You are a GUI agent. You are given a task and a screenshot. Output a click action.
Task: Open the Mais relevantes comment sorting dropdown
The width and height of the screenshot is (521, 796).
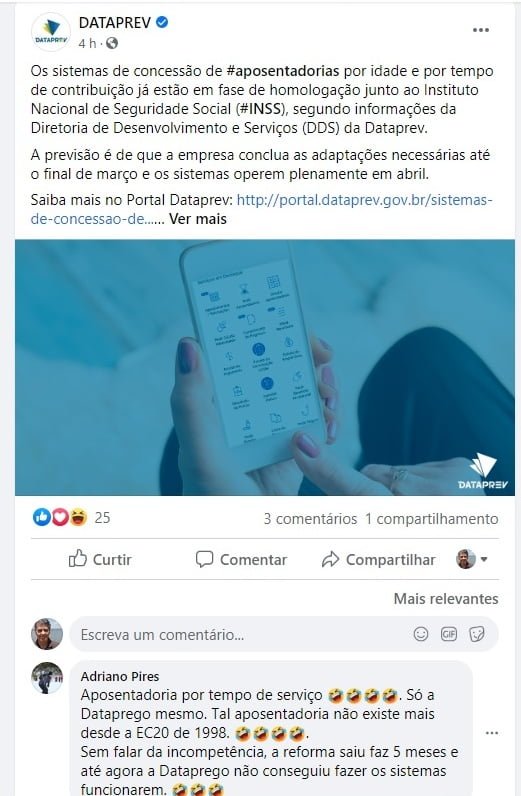[446, 599]
